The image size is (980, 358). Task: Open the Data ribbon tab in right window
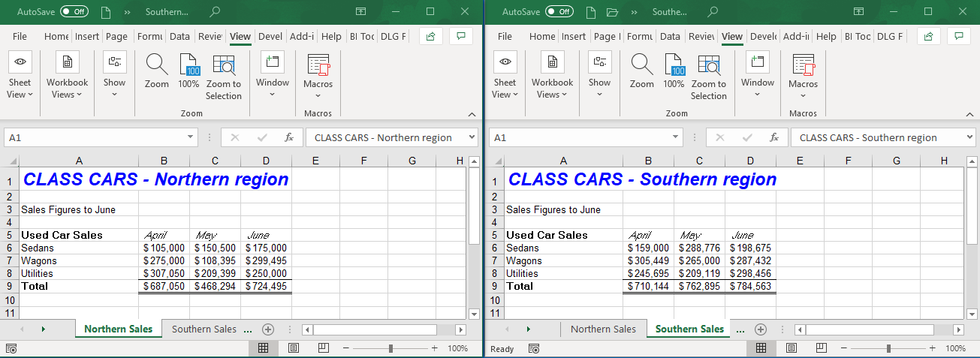tap(670, 36)
